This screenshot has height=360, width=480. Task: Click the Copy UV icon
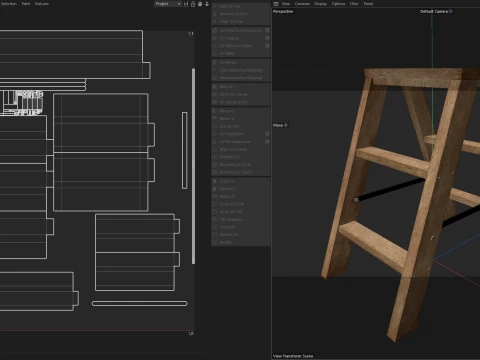[x=215, y=181]
